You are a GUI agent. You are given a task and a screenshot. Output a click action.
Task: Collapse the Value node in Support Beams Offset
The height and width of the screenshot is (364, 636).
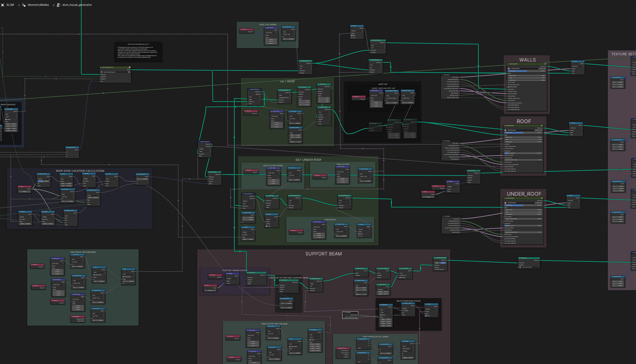click(204, 285)
